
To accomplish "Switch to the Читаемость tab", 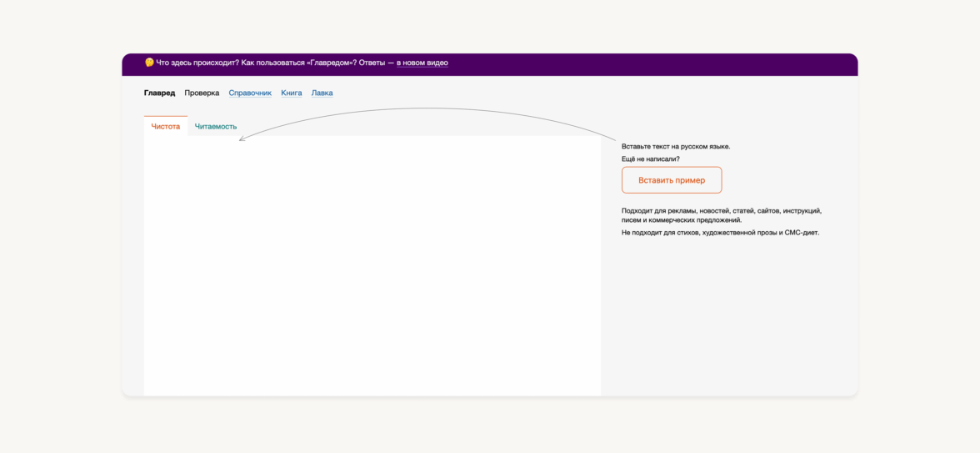I will point(216,127).
